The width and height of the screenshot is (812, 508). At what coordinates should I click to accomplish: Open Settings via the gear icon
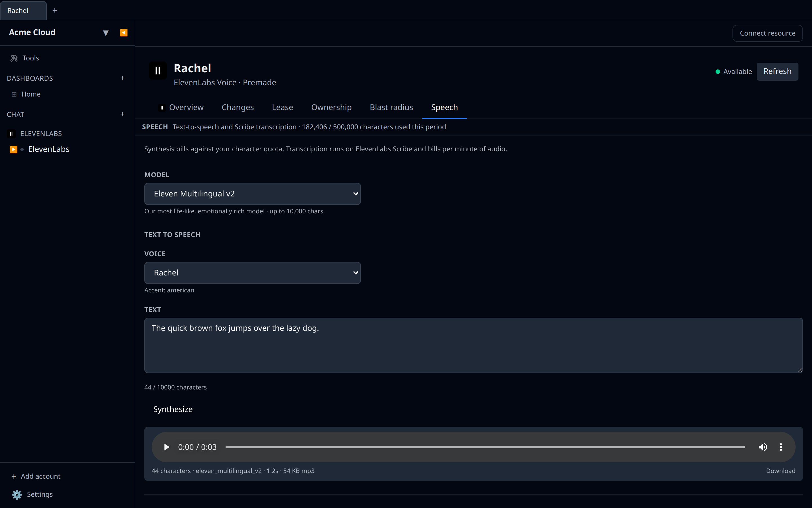[17, 494]
